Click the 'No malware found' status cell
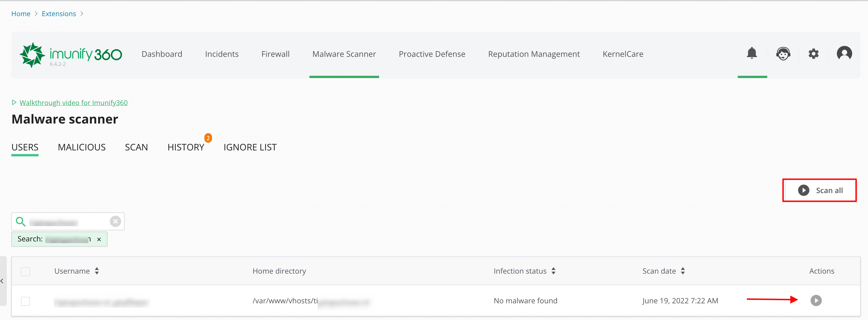 (525, 301)
